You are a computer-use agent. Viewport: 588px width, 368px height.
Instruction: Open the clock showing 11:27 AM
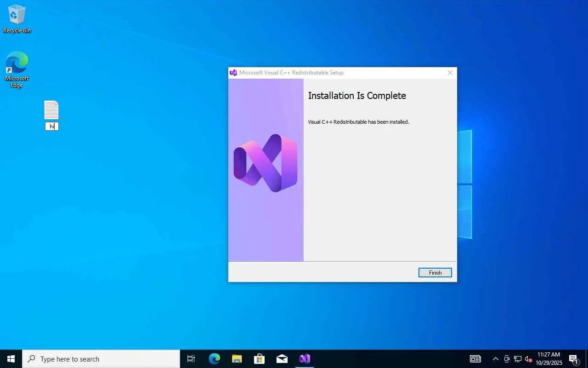click(x=549, y=359)
